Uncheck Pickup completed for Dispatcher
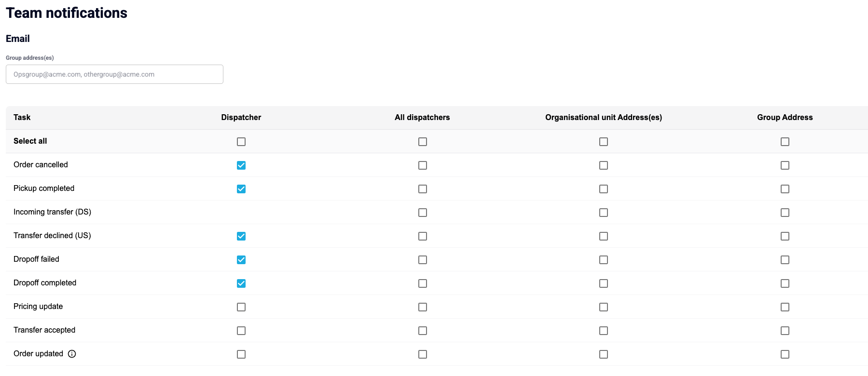 click(x=241, y=189)
